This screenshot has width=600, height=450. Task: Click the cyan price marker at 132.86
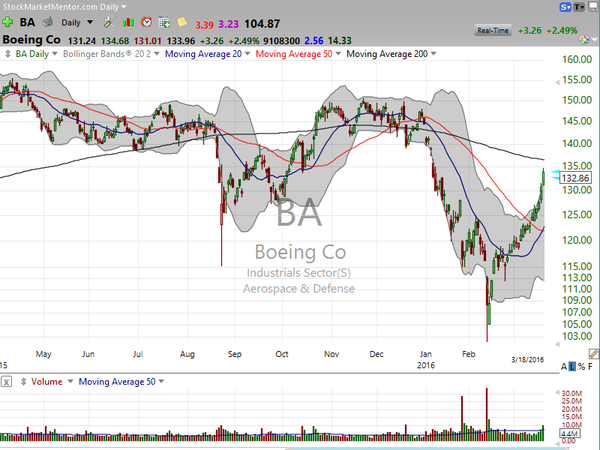[555, 174]
